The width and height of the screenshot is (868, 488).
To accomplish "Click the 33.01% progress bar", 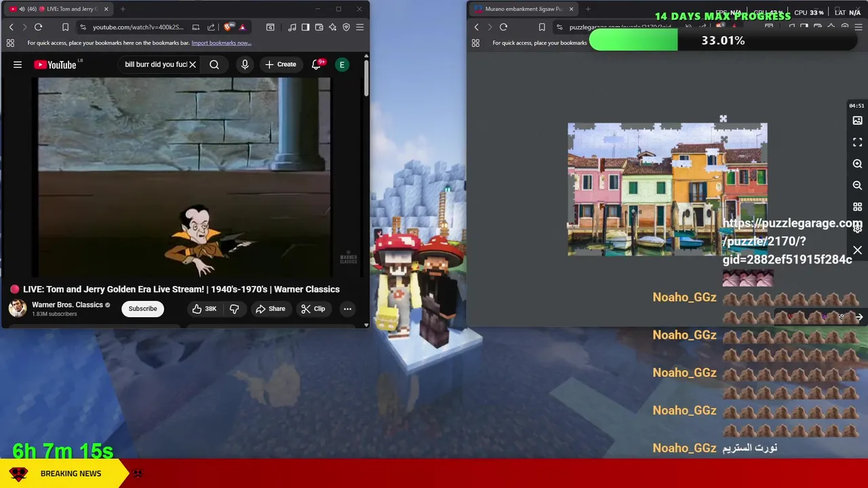I will tap(723, 41).
